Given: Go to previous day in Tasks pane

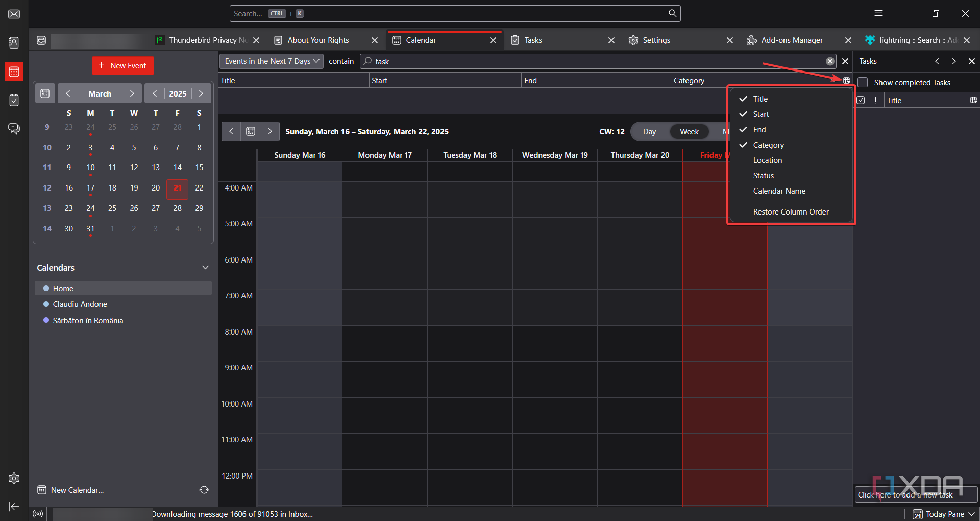Looking at the screenshot, I should [x=937, y=61].
